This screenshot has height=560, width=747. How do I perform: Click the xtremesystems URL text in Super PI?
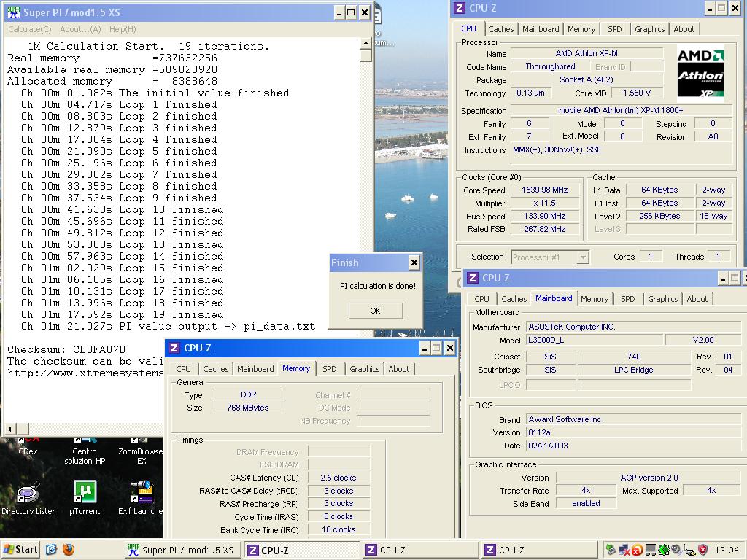pos(85,373)
